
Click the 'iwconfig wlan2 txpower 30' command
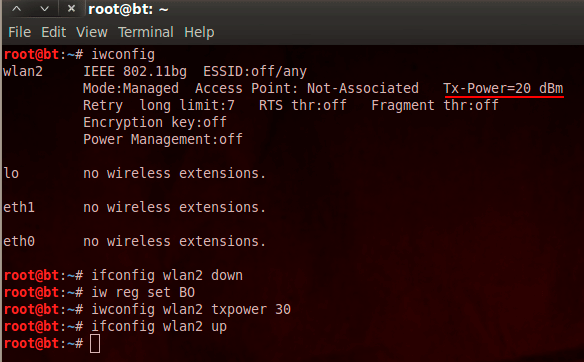191,309
